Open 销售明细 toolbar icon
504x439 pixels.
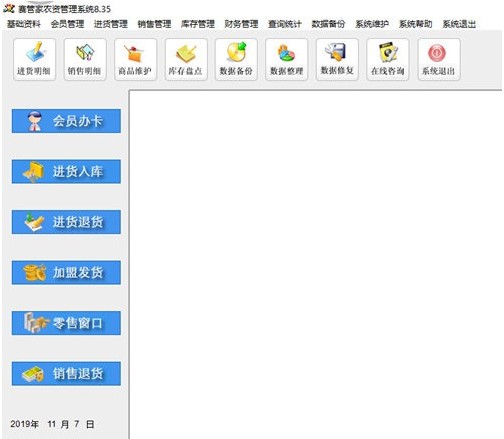tap(85, 59)
